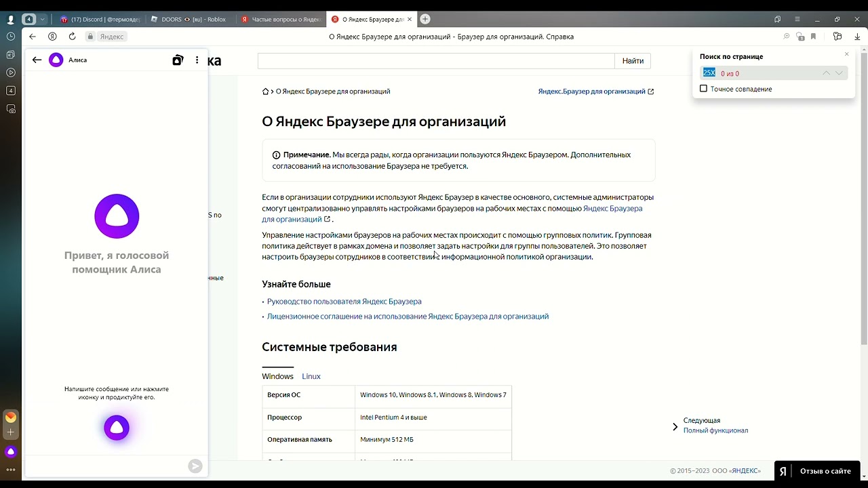Screen dimensions: 868x488
Task: Click the Alice logo in panel header
Action: 56,60
